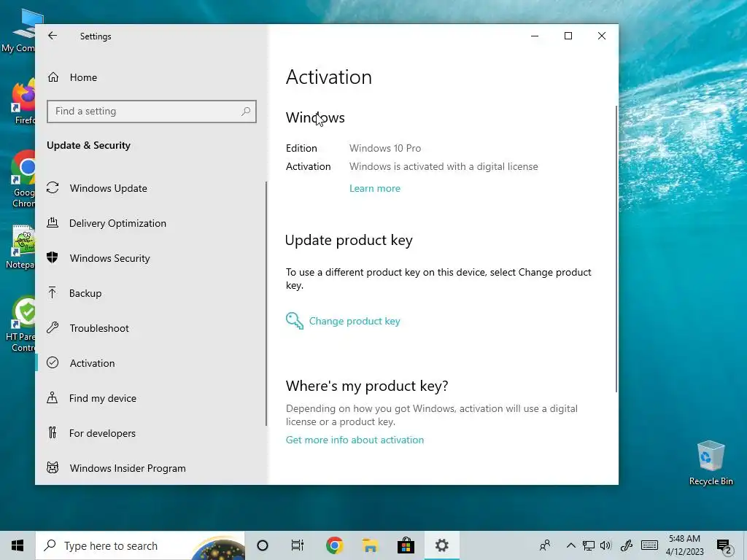The height and width of the screenshot is (560, 747).
Task: Open Windows Ink Workspace pen icon
Action: coord(626,545)
